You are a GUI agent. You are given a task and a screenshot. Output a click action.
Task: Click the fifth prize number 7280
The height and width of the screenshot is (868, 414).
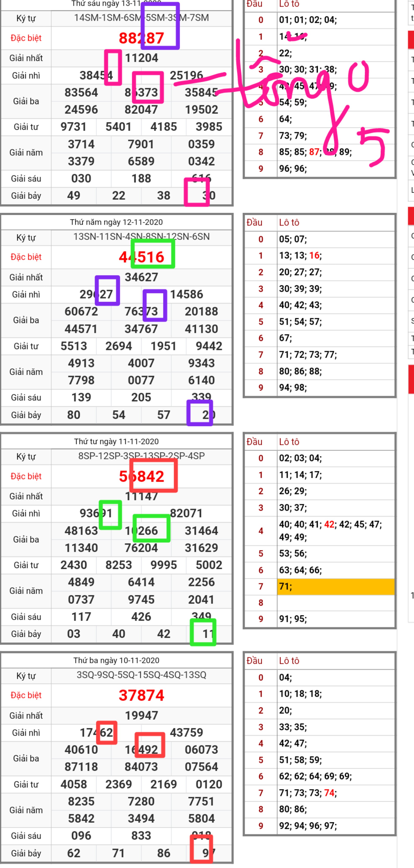141,802
